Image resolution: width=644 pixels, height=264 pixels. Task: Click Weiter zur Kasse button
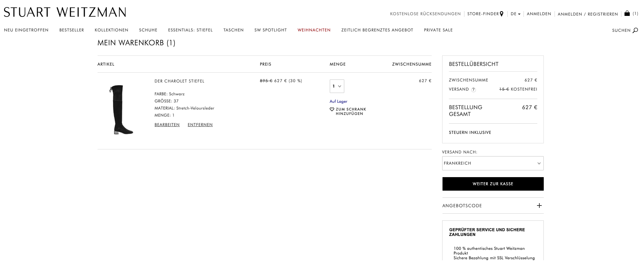[493, 184]
